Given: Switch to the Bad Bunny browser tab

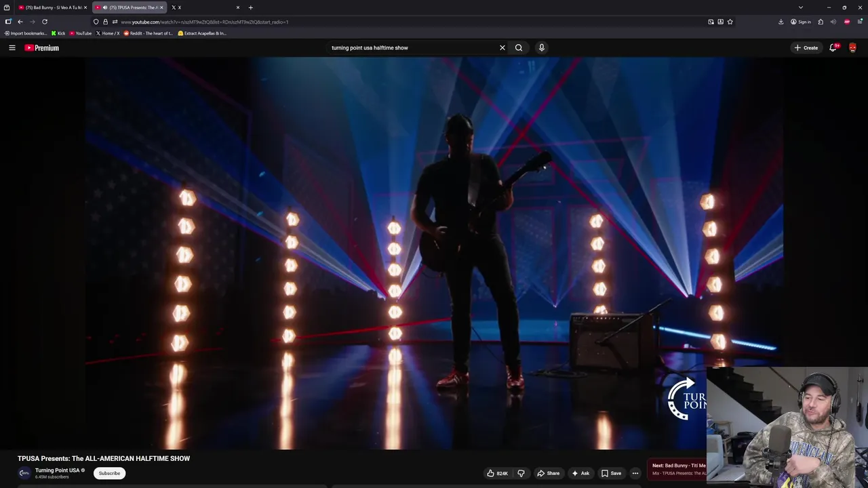Looking at the screenshot, I should click(x=51, y=7).
